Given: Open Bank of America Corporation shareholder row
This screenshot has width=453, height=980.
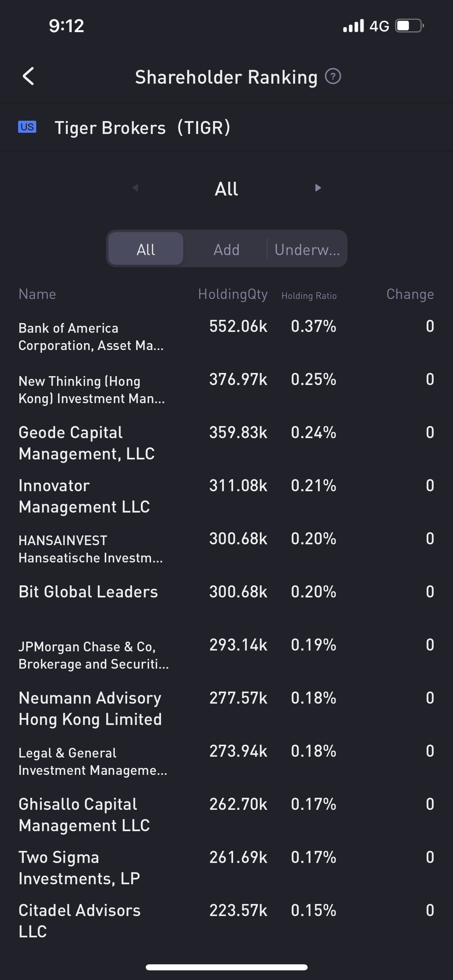Looking at the screenshot, I should pyautogui.click(x=91, y=337).
